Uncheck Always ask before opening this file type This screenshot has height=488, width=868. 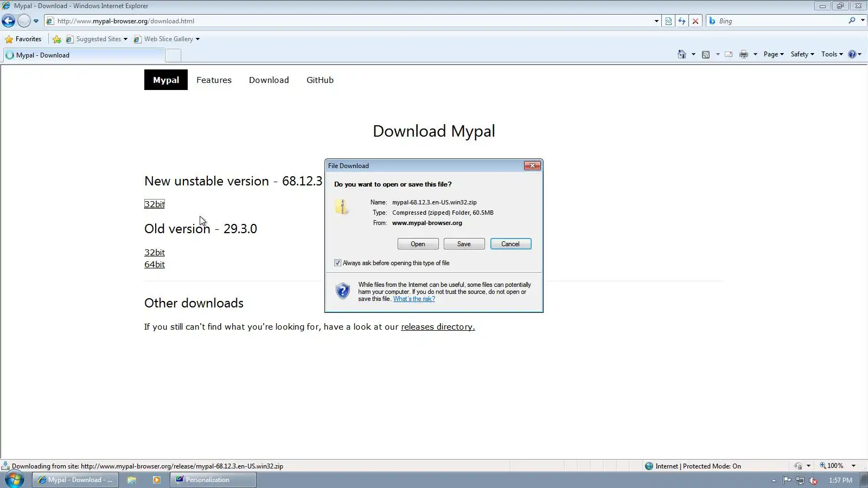337,263
